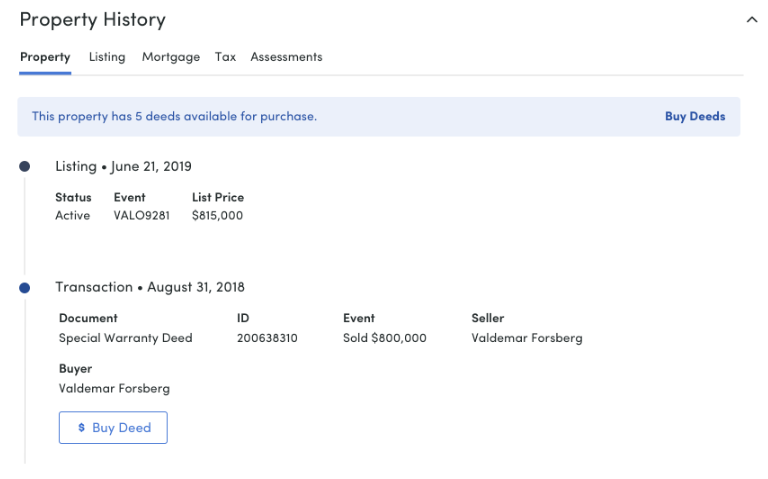Click the Property History heading
The image size is (768, 479).
click(93, 20)
